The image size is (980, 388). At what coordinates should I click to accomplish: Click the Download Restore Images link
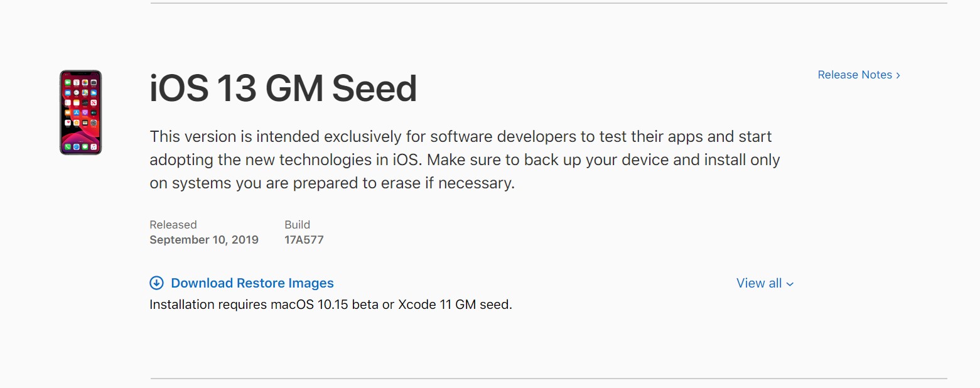click(x=252, y=283)
